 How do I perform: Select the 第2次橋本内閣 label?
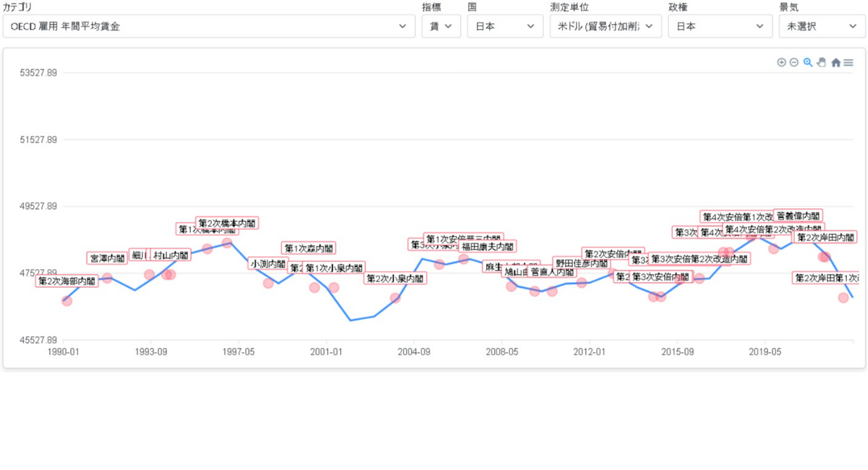click(226, 223)
